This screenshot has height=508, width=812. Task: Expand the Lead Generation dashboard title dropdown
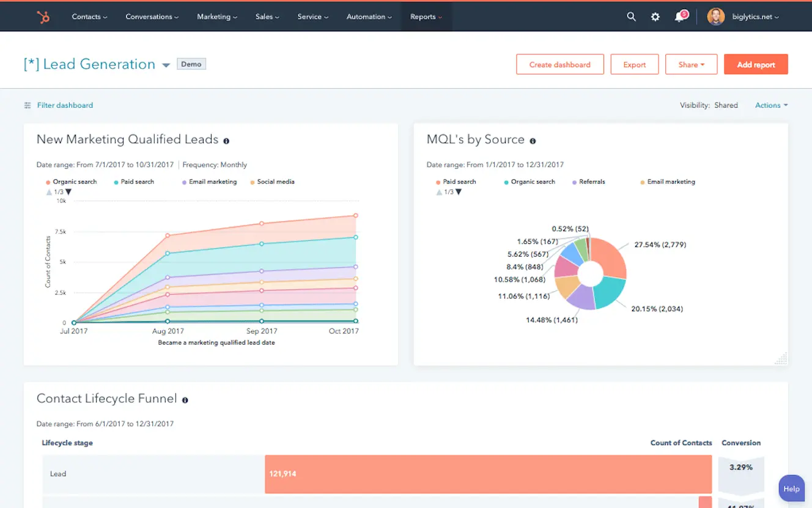point(166,64)
